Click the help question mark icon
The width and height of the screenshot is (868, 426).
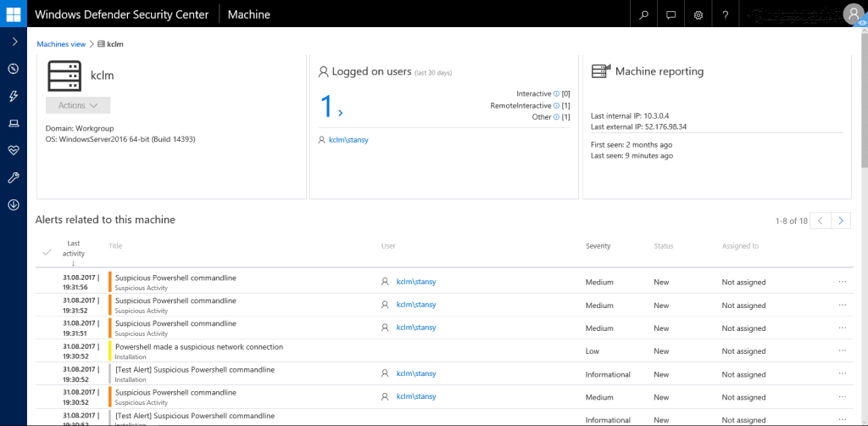[726, 14]
